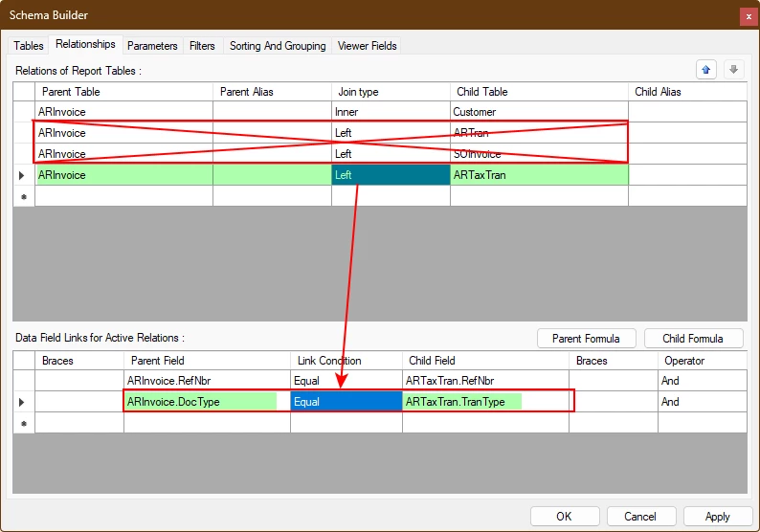
Task: Click the row selector arrow of the DocType link
Action: pyautogui.click(x=23, y=402)
